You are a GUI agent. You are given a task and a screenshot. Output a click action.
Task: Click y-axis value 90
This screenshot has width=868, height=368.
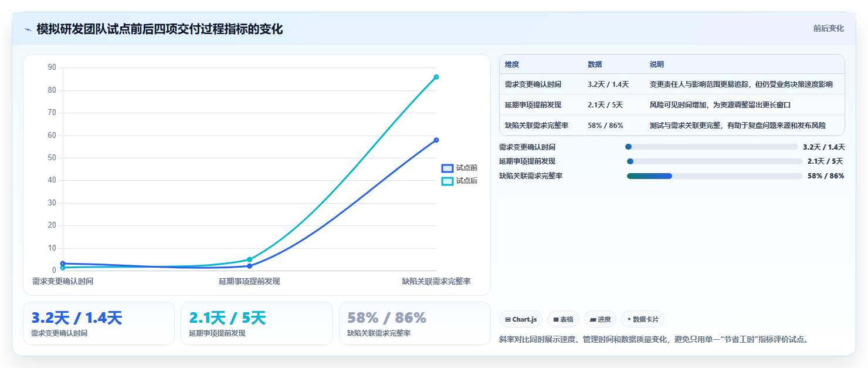click(x=52, y=68)
